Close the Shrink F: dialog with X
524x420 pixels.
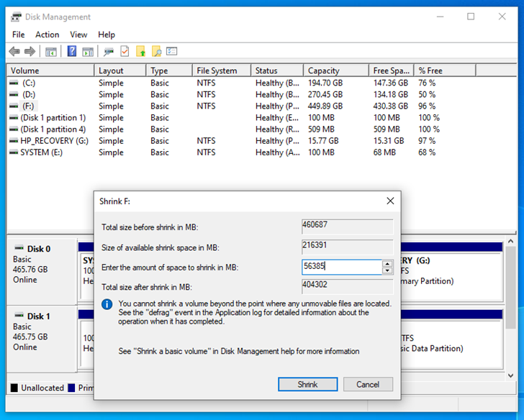pos(390,201)
